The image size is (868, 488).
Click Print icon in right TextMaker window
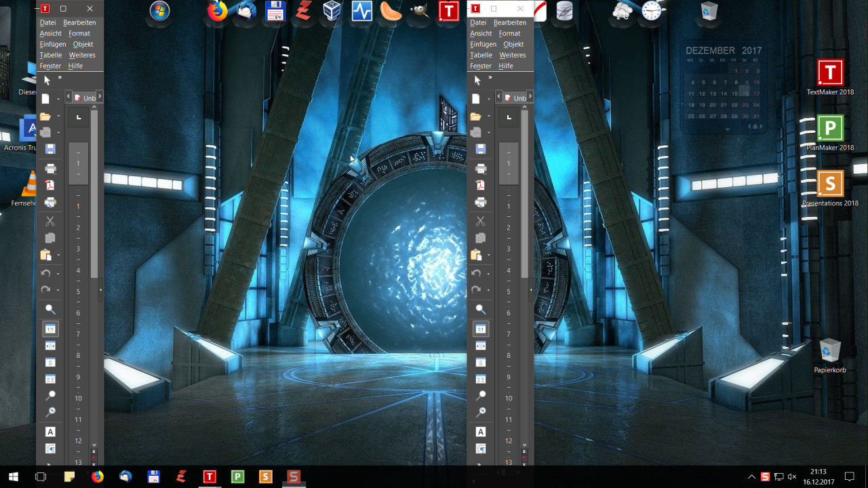481,168
